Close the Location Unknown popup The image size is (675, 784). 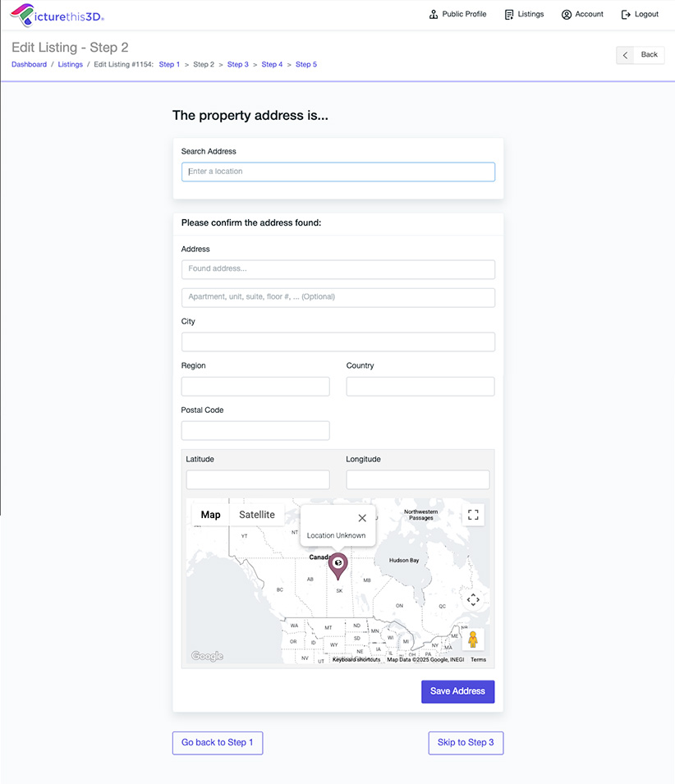click(x=362, y=518)
